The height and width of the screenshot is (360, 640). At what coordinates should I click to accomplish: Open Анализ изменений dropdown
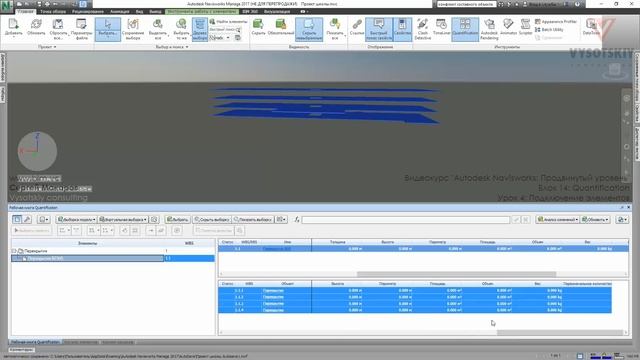coord(558,220)
